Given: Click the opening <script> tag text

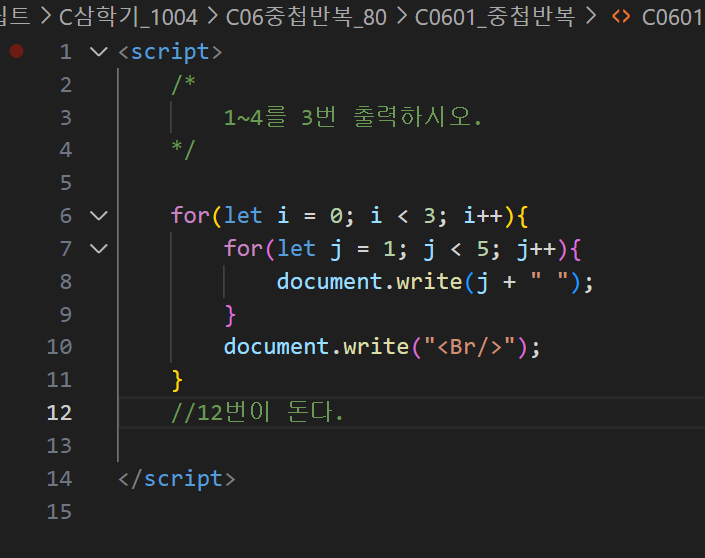Looking at the screenshot, I should [170, 52].
